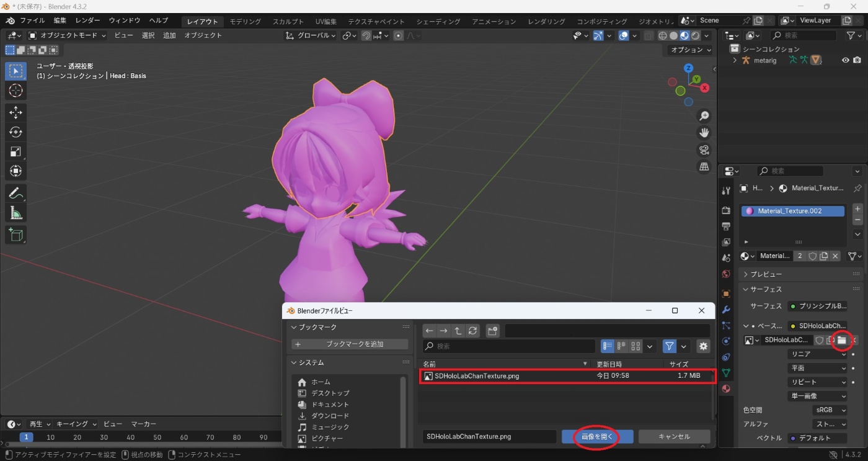
Task: Switch to solid viewport shading
Action: pyautogui.click(x=674, y=36)
